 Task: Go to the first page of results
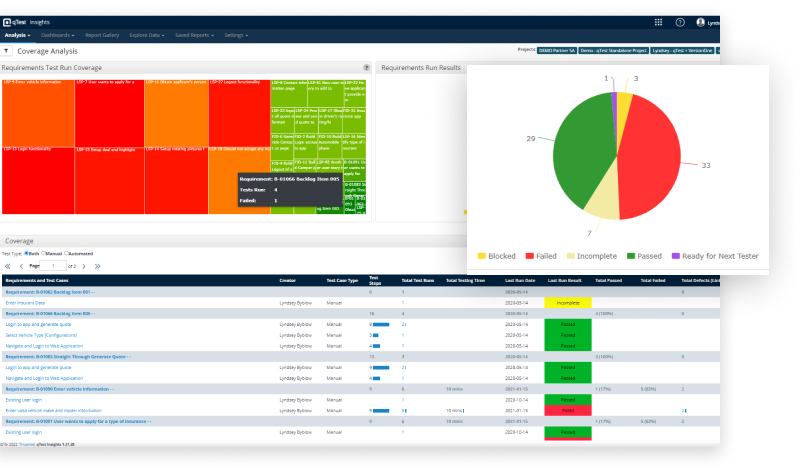[x=7, y=267]
